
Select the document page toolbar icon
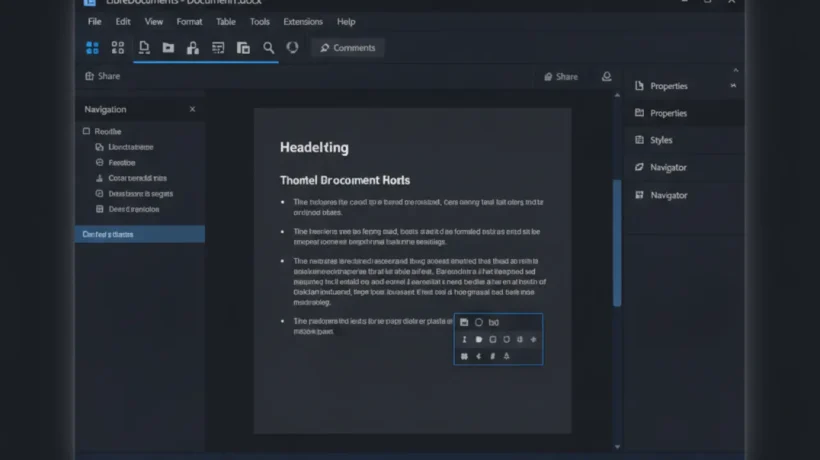pyautogui.click(x=144, y=48)
